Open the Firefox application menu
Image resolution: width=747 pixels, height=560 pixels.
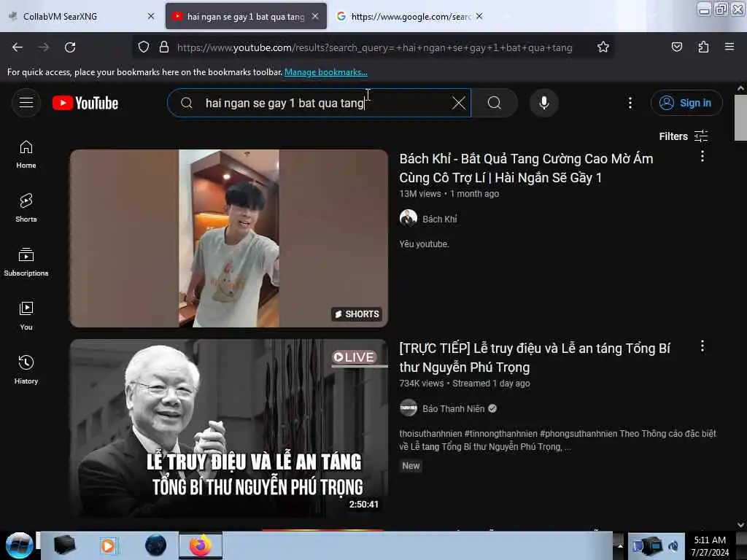coord(729,47)
